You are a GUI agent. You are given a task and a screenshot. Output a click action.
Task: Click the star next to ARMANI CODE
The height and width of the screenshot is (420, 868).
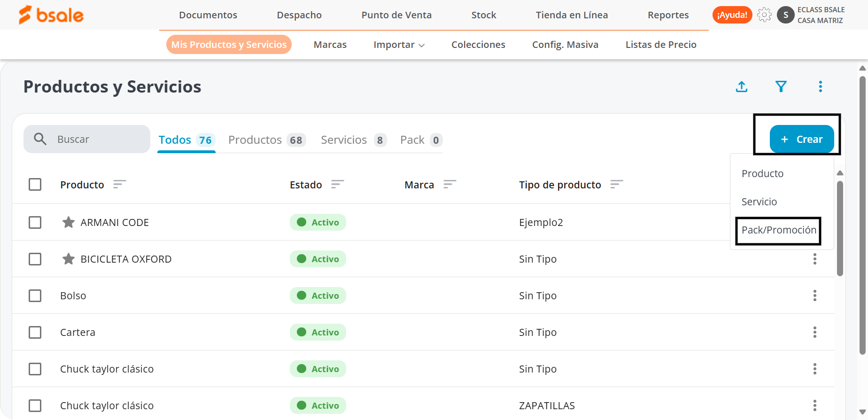[69, 222]
